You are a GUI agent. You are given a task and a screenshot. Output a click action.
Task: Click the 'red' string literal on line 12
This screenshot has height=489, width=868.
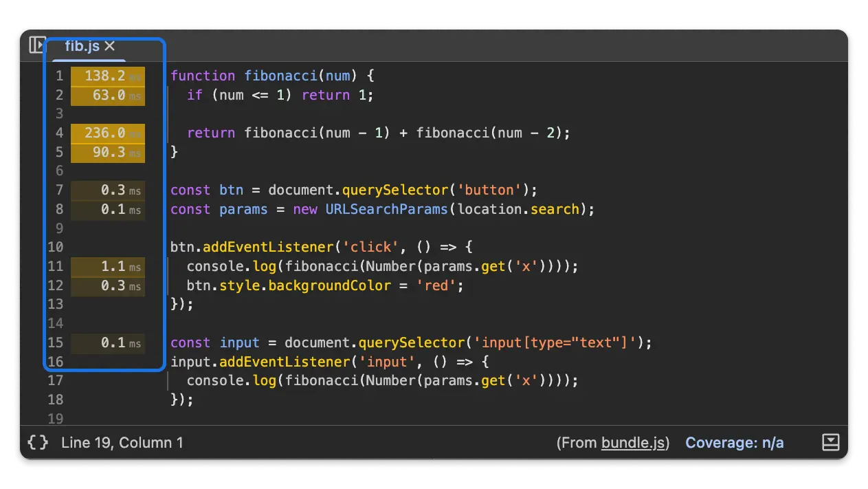pos(436,285)
